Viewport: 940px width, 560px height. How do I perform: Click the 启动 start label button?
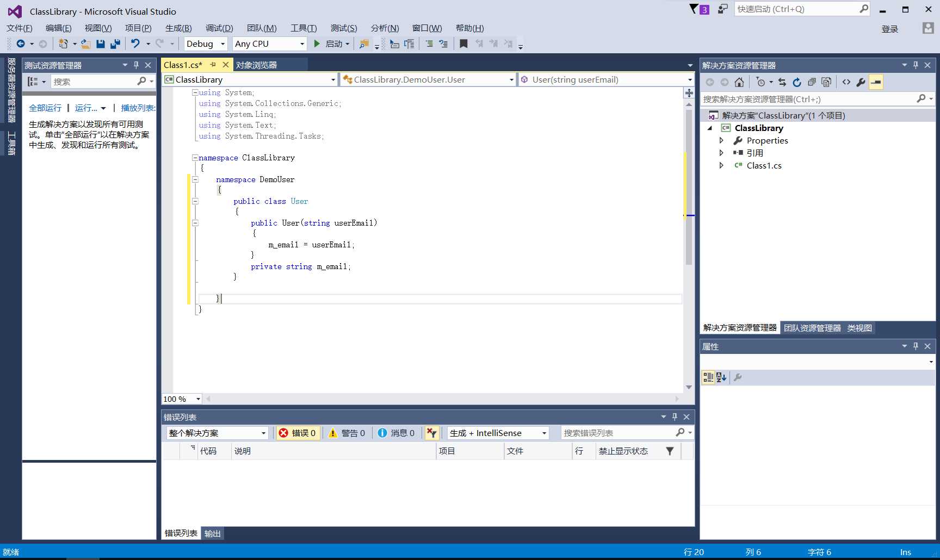point(334,44)
